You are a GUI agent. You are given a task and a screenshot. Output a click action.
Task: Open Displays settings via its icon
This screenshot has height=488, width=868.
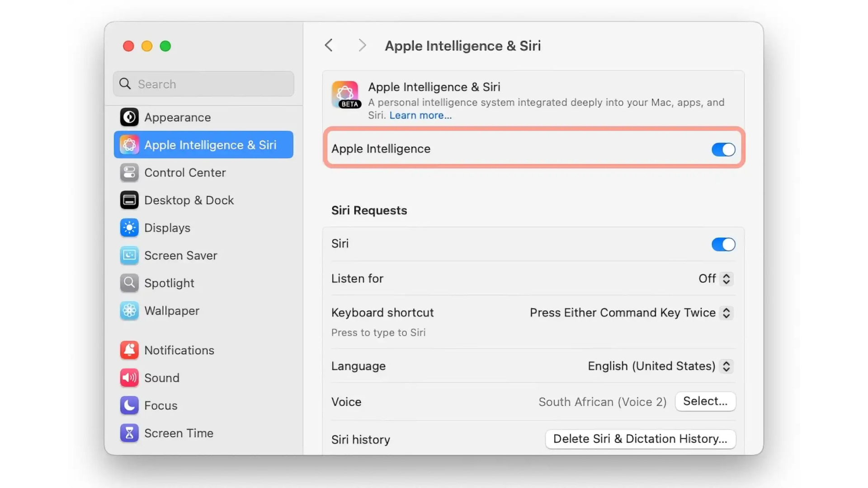pos(129,228)
